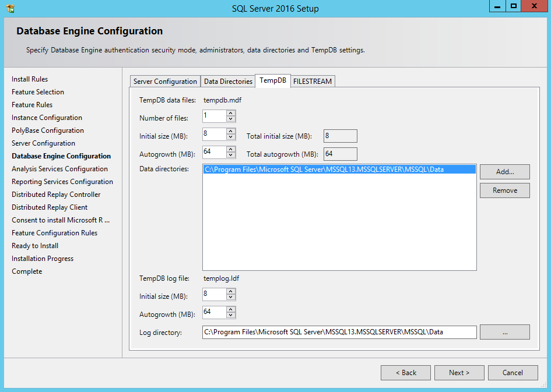This screenshot has height=392, width=551.
Task: Select Feature Selection in the left pane
Action: [x=37, y=91]
